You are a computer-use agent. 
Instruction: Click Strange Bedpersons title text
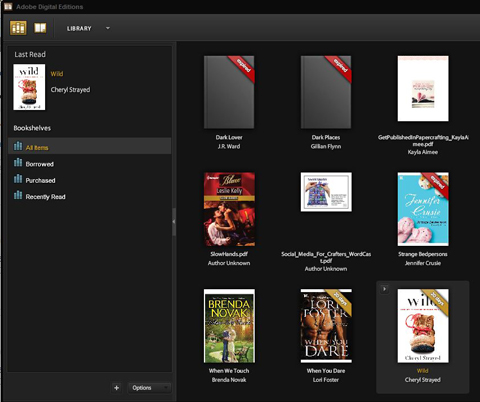(423, 254)
